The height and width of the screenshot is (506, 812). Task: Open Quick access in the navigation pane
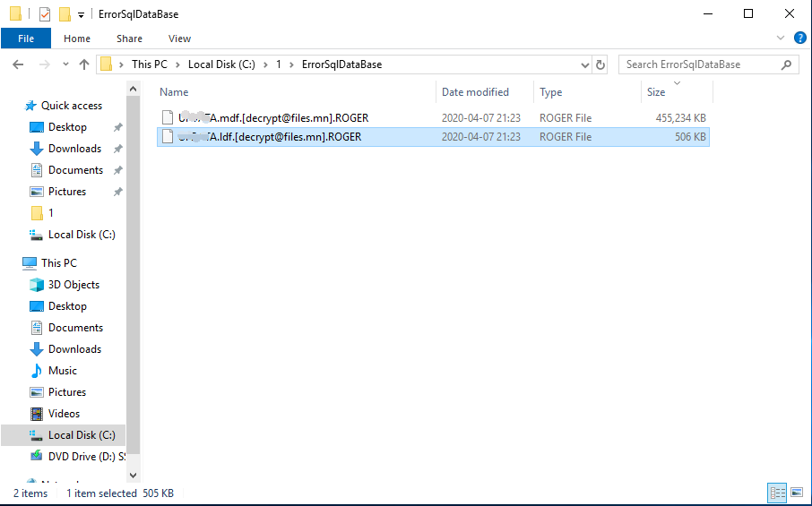pos(72,106)
